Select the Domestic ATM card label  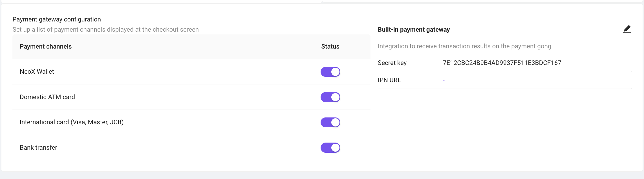click(47, 97)
